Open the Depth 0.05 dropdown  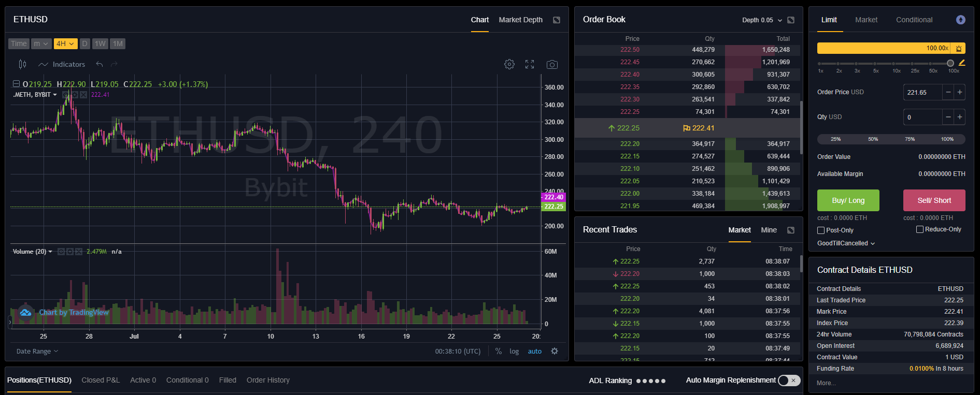pos(762,20)
